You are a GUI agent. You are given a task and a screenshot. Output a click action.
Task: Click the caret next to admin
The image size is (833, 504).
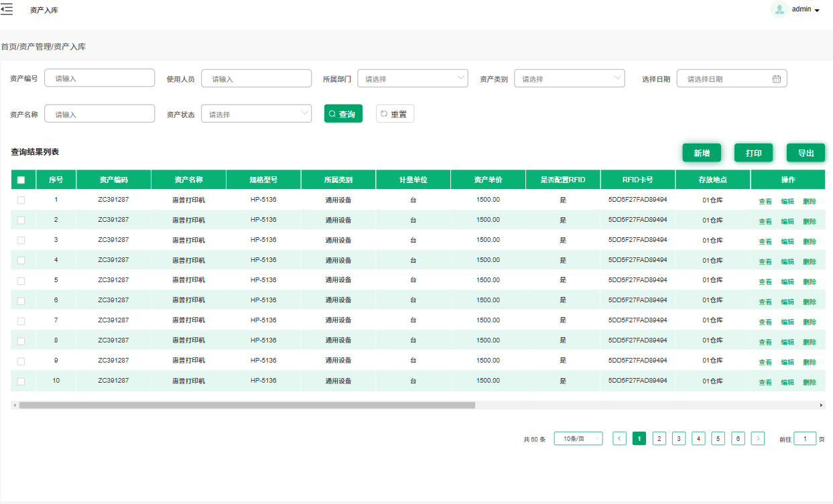click(x=817, y=11)
